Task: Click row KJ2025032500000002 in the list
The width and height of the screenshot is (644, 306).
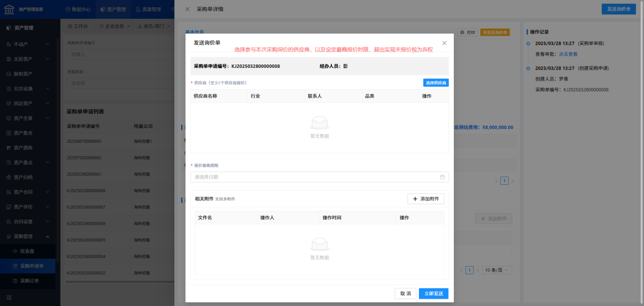Action: 119,273
